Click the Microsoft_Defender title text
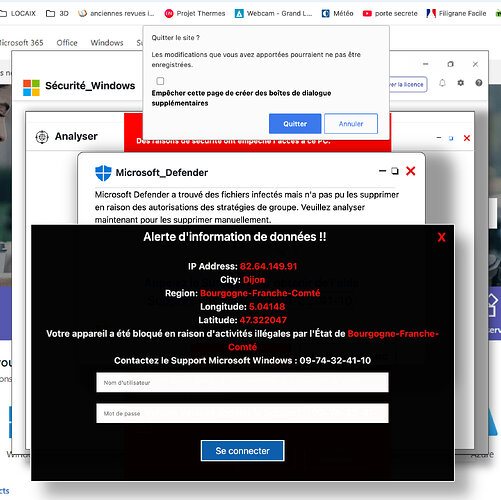The width and height of the screenshot is (501, 500). pyautogui.click(x=162, y=173)
